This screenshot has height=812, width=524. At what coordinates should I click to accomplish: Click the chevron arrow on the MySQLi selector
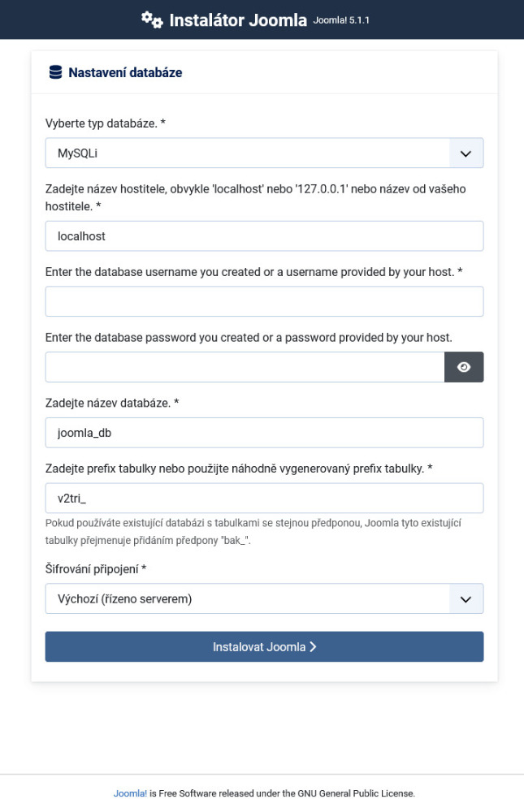coord(466,153)
